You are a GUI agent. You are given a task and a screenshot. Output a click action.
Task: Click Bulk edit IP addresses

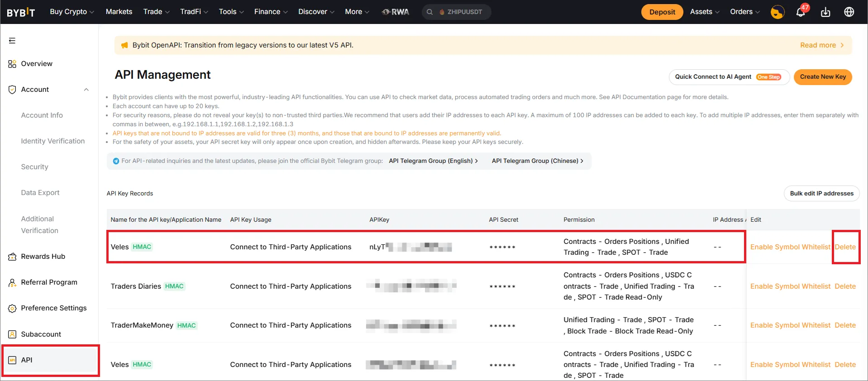pos(821,194)
